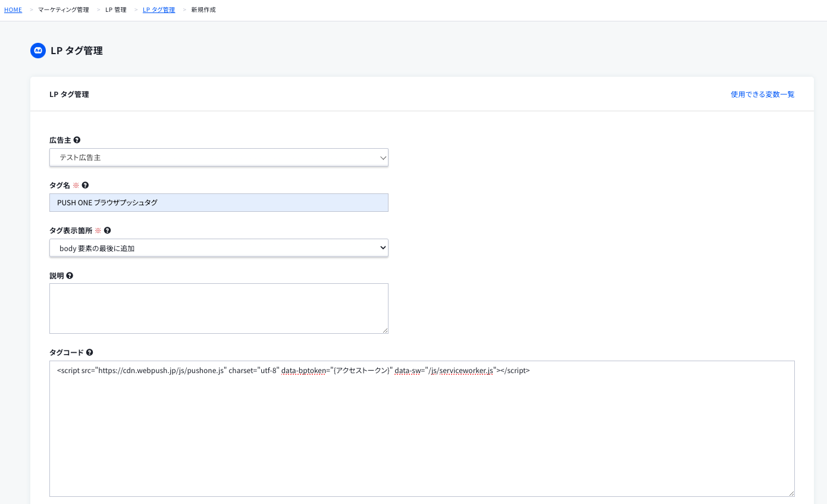Click the blue Ad icon beside page title

(38, 51)
